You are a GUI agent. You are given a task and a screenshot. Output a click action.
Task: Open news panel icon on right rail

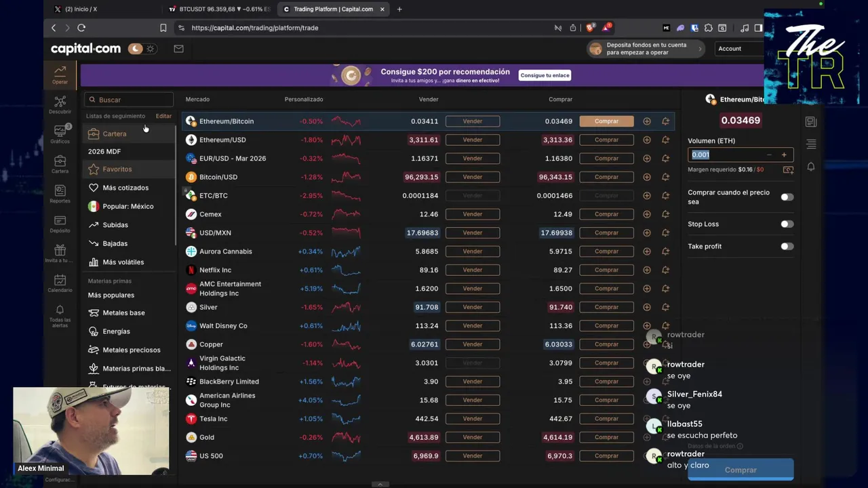811,122
